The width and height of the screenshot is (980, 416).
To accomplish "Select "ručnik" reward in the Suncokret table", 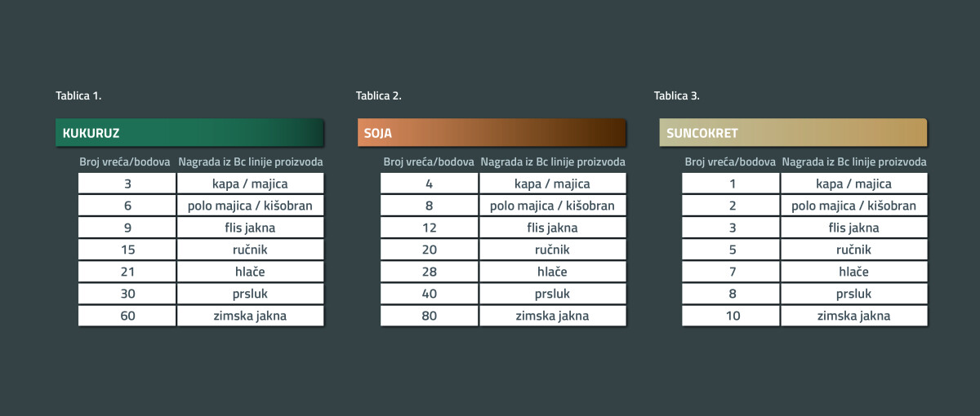I will coord(853,250).
